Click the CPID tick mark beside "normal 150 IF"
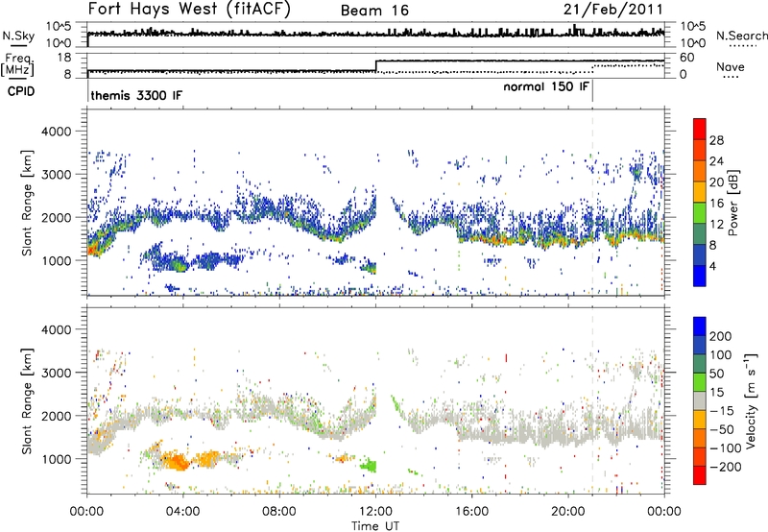 592,91
